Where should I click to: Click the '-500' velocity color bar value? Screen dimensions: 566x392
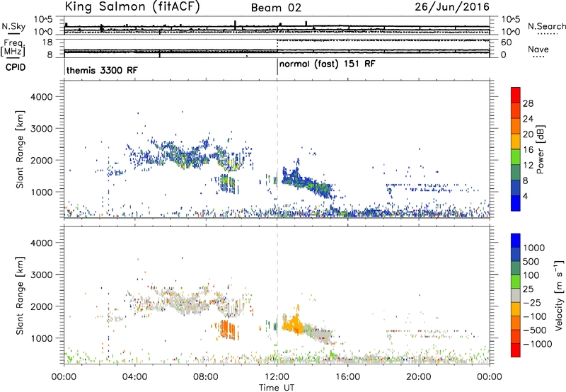[x=535, y=330]
